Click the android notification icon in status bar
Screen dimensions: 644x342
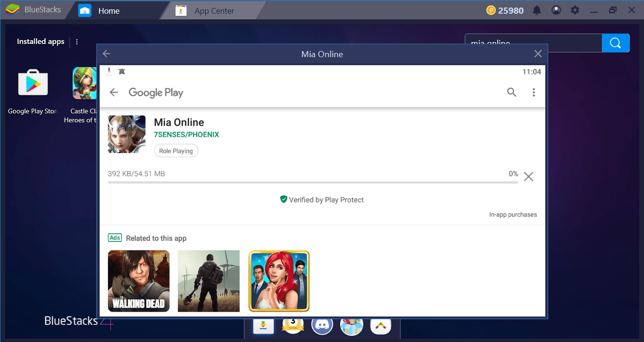coord(121,71)
